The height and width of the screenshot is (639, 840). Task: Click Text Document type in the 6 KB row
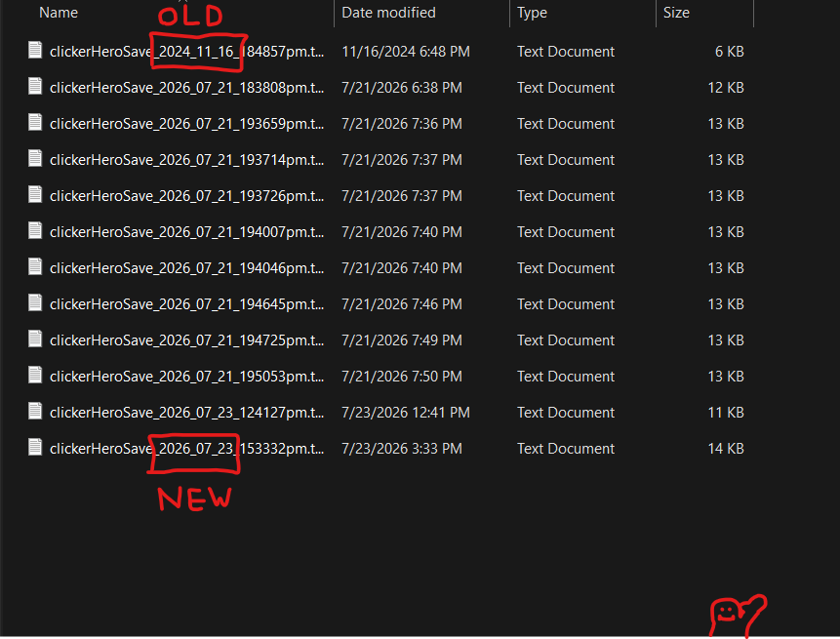(x=566, y=52)
